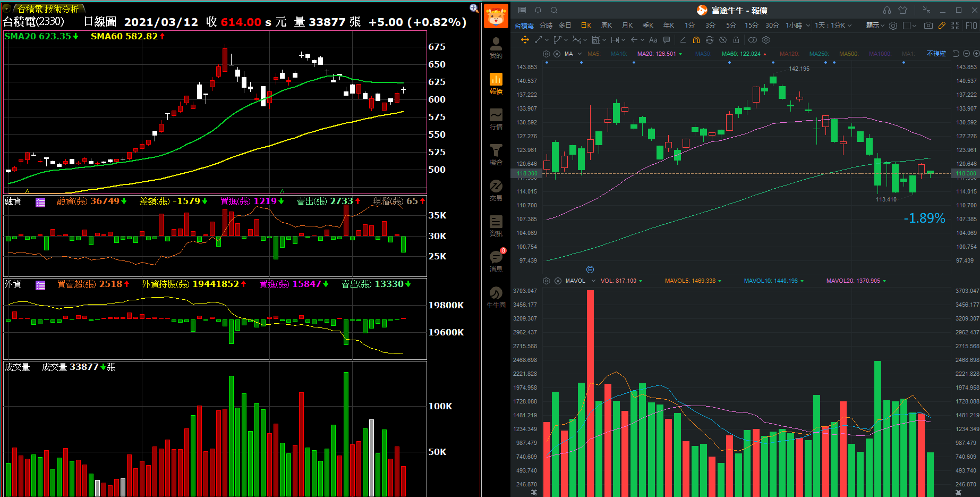980x497 pixels.
Task: Open the 資訊 news sidebar icon
Action: tap(496, 226)
